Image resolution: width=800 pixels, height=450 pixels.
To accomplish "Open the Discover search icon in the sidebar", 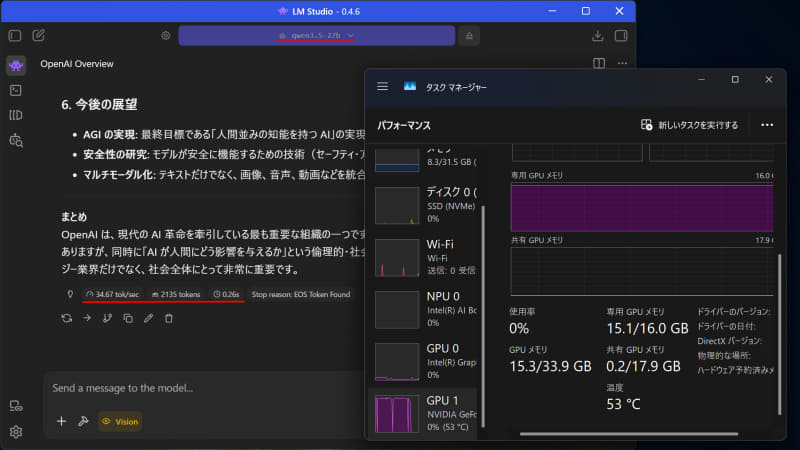I will 16,140.
